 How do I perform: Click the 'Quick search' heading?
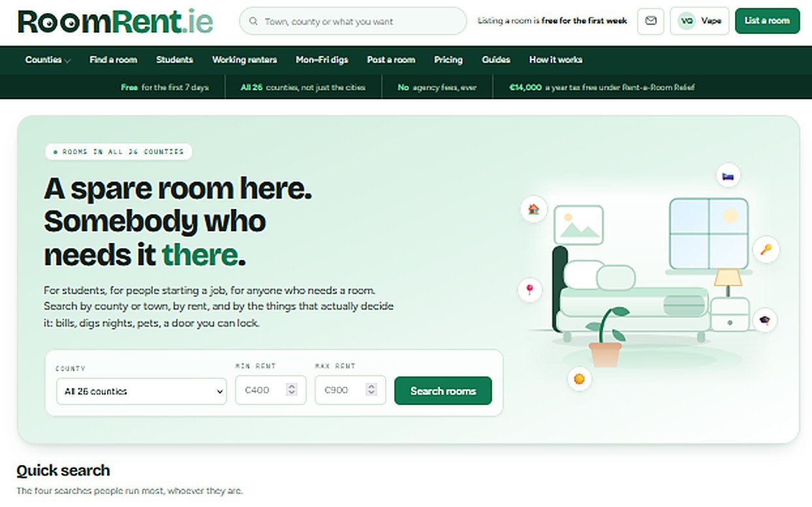coord(63,470)
